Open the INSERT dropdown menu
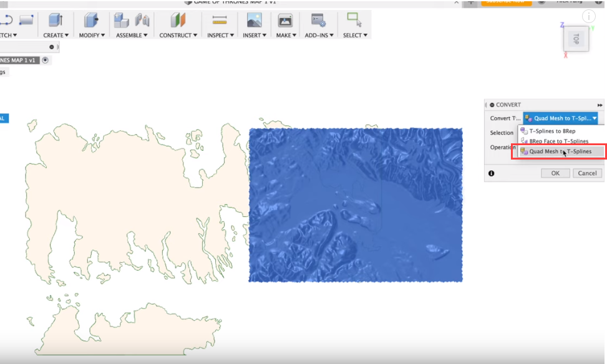 tap(255, 35)
